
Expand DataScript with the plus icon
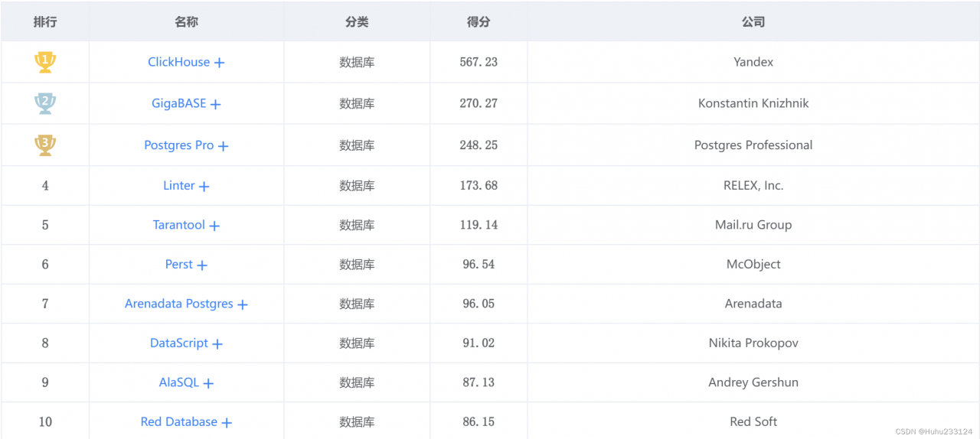click(217, 344)
